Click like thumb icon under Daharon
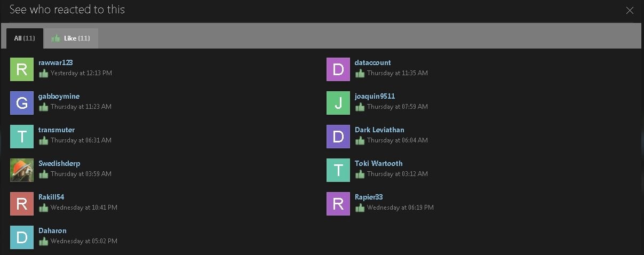The height and width of the screenshot is (255, 644). (43, 241)
